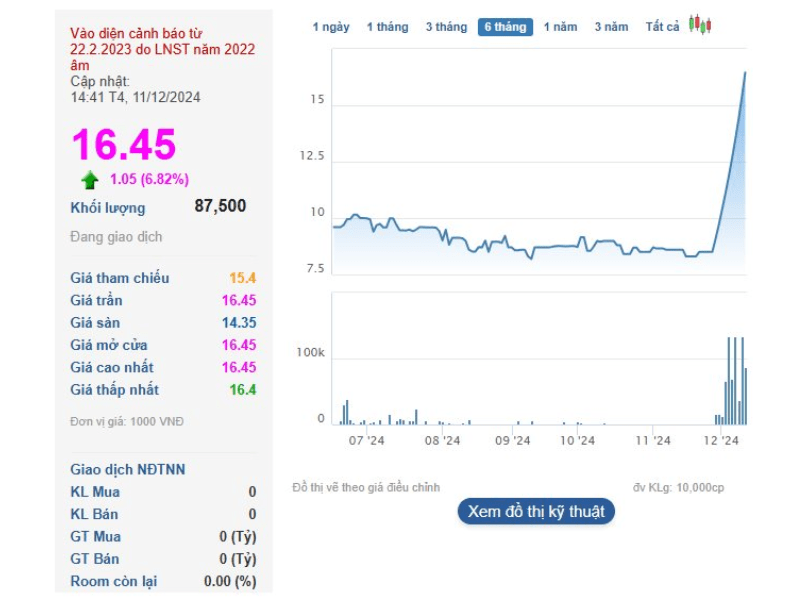The height and width of the screenshot is (600, 800).
Task: Select the 6 tháng range tab
Action: coord(505,27)
